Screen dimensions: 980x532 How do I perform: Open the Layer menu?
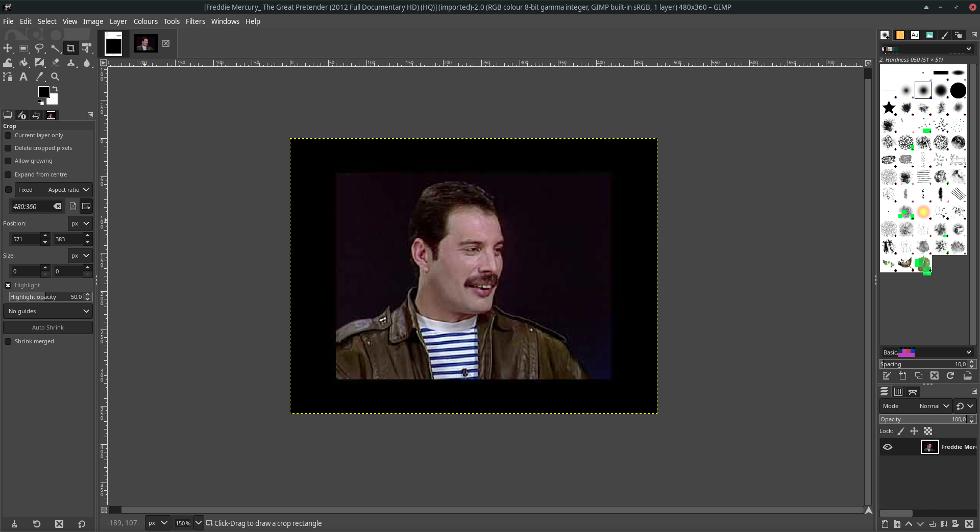pyautogui.click(x=118, y=21)
